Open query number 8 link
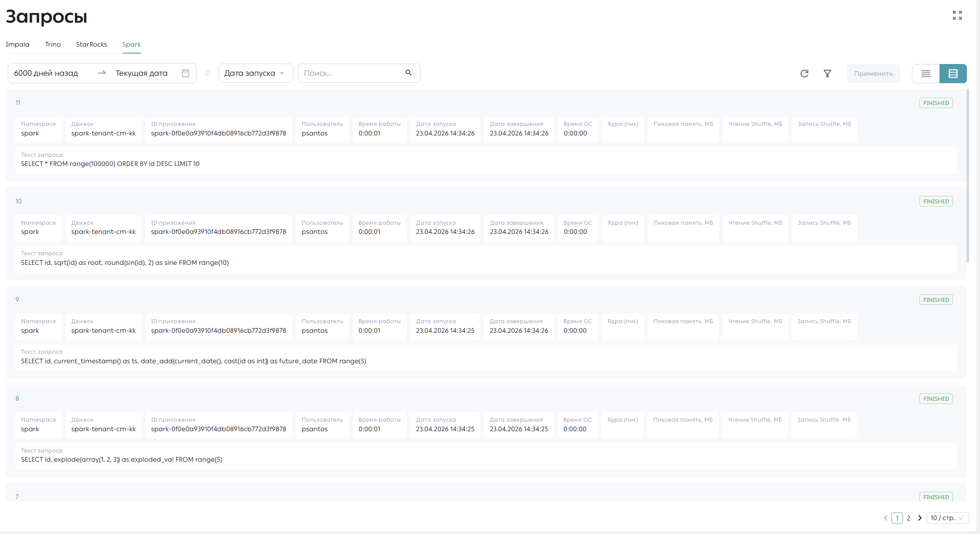 17,399
